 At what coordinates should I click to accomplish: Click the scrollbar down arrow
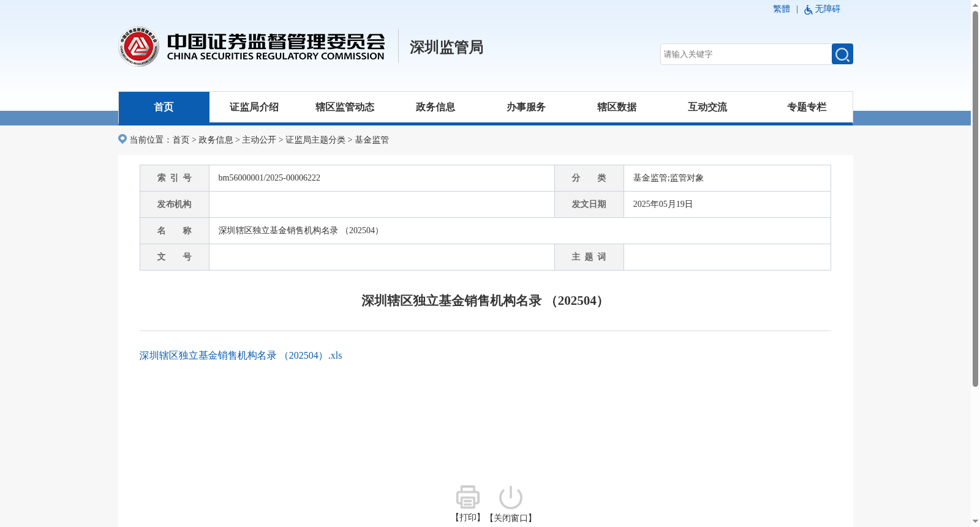(x=975, y=521)
